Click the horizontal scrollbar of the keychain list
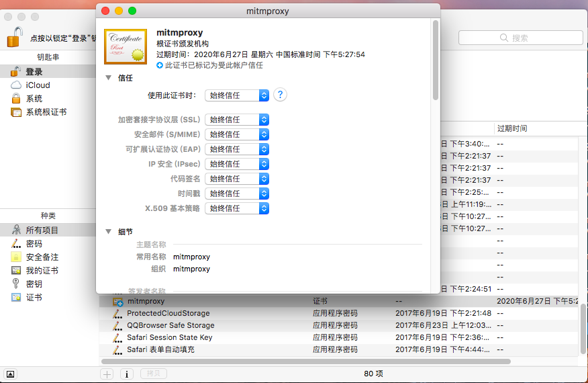Image resolution: width=588 pixels, height=383 pixels. tap(306, 361)
